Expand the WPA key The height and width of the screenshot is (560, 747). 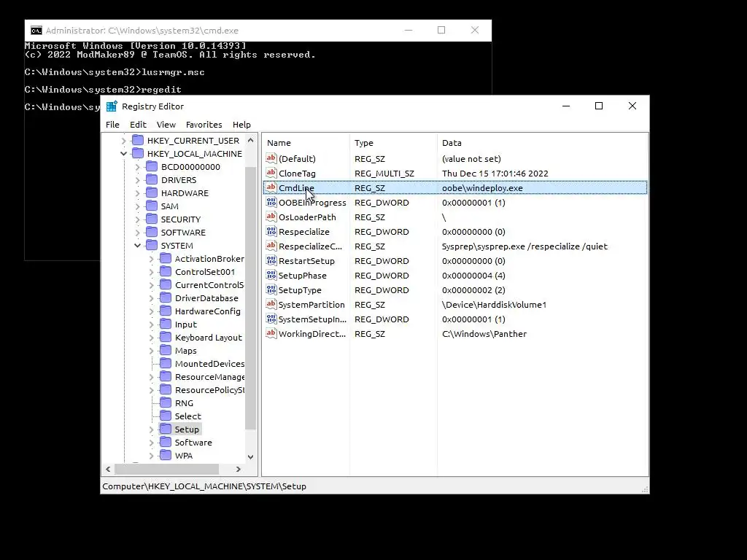click(152, 456)
